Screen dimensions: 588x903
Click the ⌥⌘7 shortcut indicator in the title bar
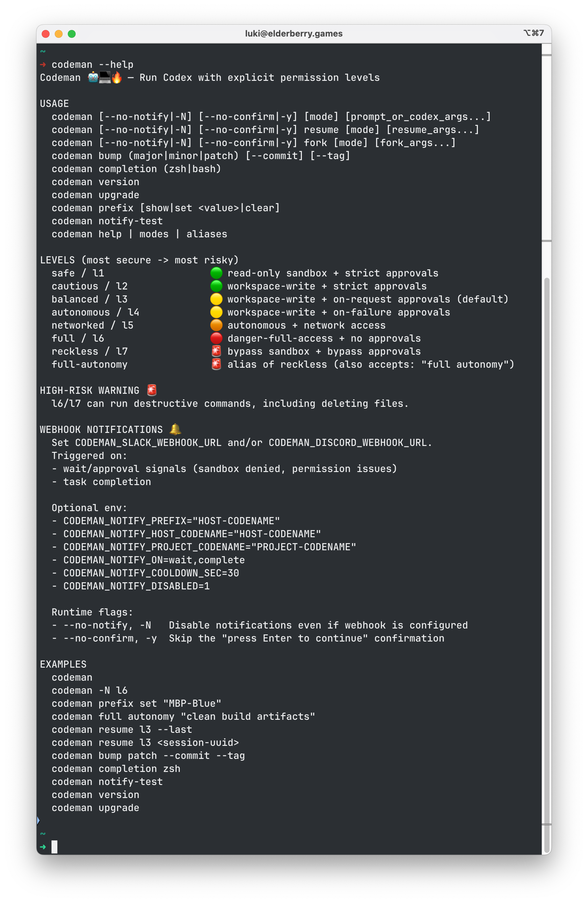tap(533, 33)
